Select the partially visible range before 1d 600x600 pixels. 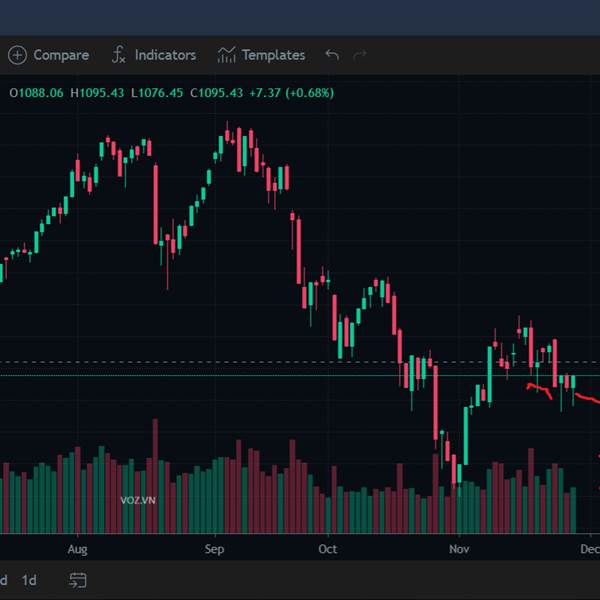(3, 580)
